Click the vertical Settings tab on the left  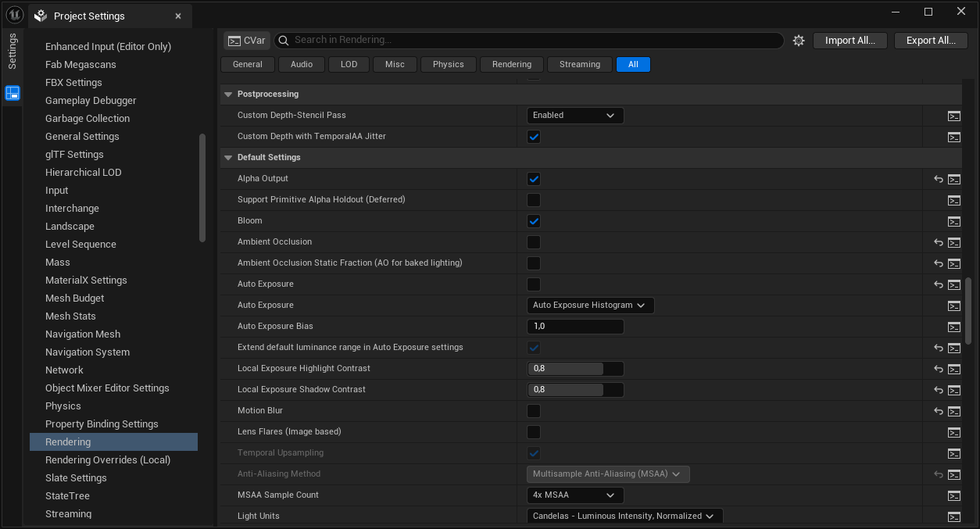coord(13,52)
